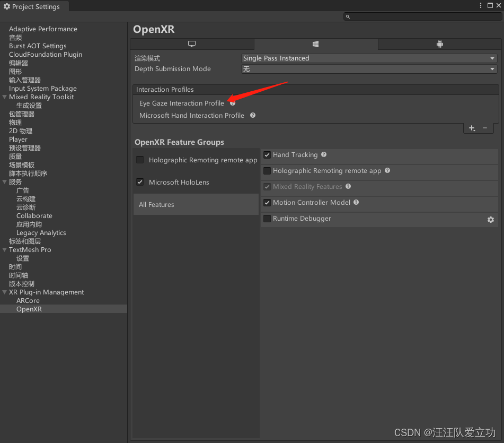Collapse the 服务 tree node
Image resolution: width=504 pixels, height=443 pixels.
(x=4, y=182)
